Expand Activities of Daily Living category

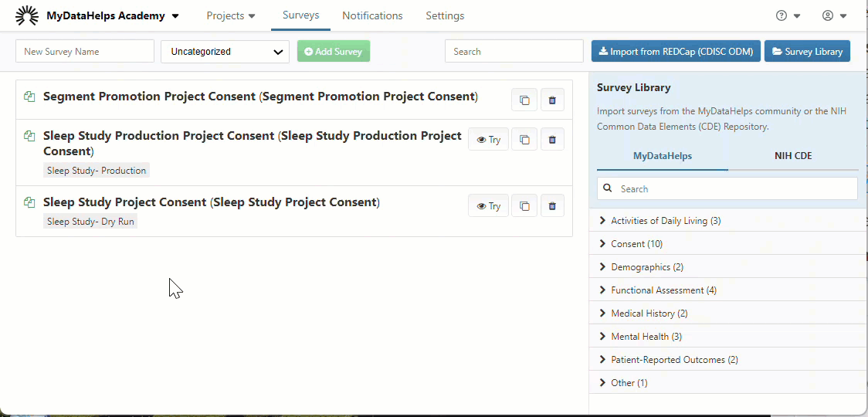point(665,221)
